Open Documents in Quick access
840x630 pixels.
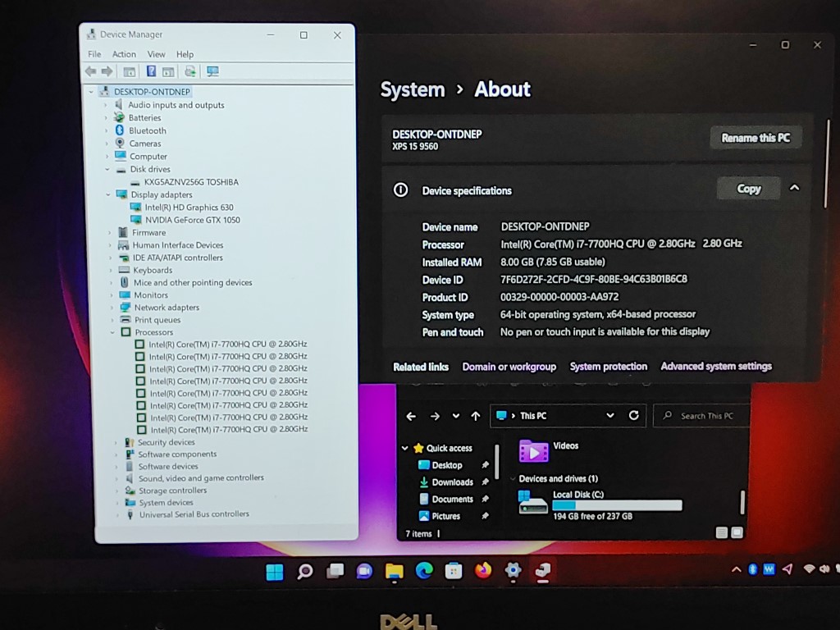tap(452, 500)
